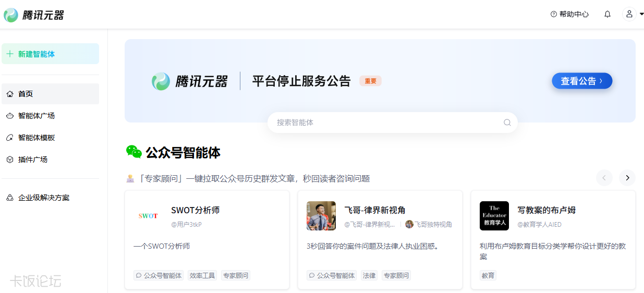Open the SWOT分析师 card title
This screenshot has height=293, width=644.
click(x=196, y=210)
